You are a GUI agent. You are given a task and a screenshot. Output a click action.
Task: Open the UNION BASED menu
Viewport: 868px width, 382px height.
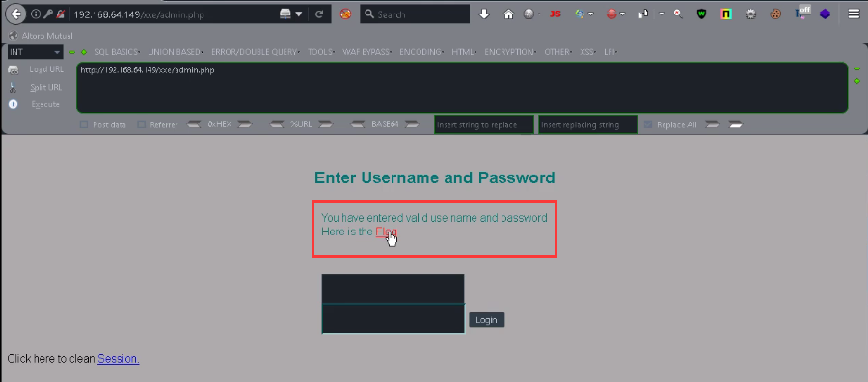pyautogui.click(x=175, y=52)
